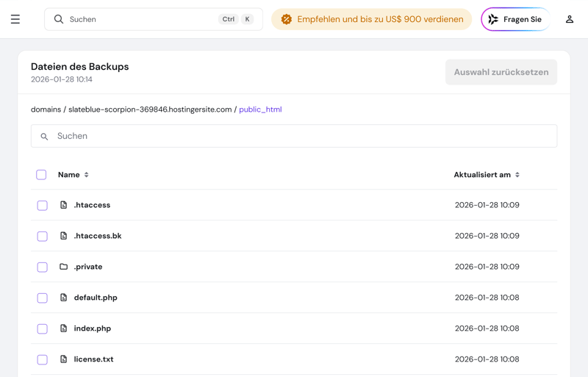Click the .private folder icon
Image resolution: width=588 pixels, height=377 pixels.
[x=64, y=267]
